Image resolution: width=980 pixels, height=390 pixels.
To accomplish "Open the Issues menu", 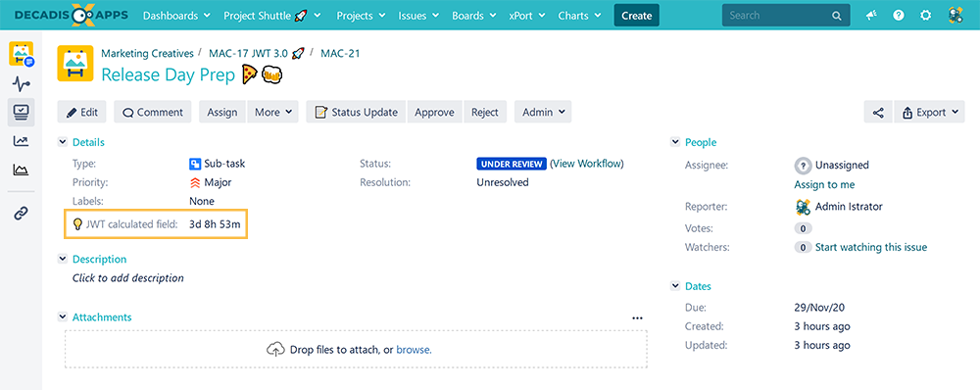I will coord(418,16).
